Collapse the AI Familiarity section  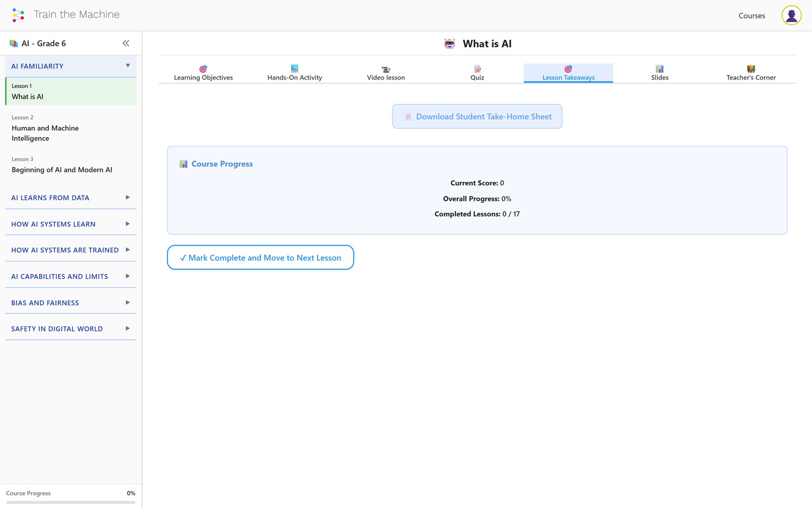(x=71, y=66)
